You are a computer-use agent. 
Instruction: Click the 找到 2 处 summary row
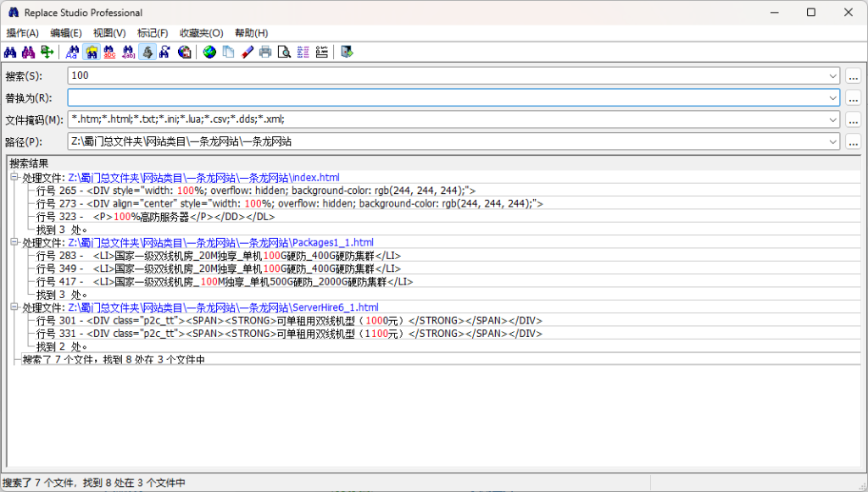61,346
